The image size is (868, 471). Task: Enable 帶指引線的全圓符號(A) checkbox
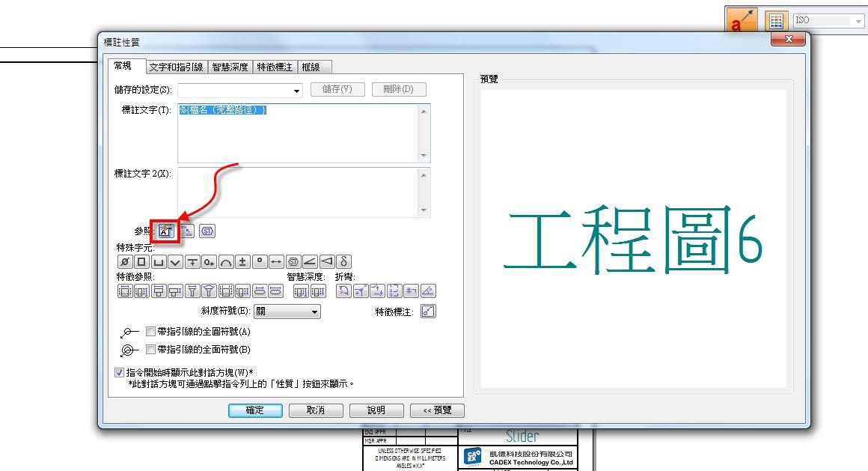[x=150, y=332]
